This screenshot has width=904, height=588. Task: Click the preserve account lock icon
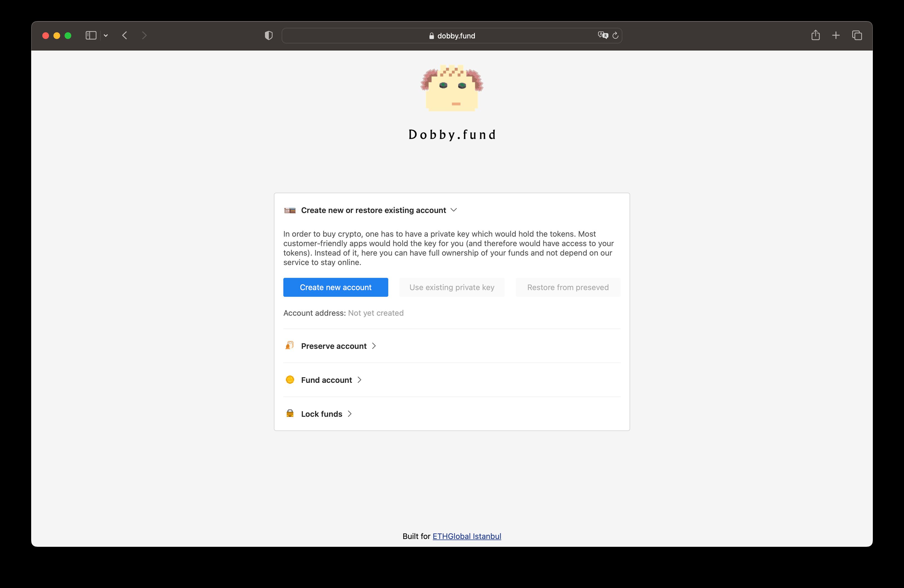click(289, 346)
